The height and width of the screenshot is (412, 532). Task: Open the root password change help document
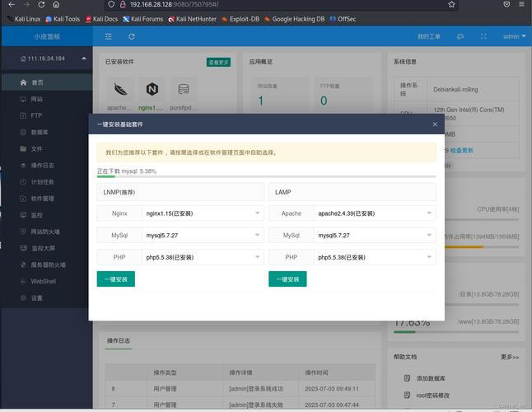click(432, 396)
